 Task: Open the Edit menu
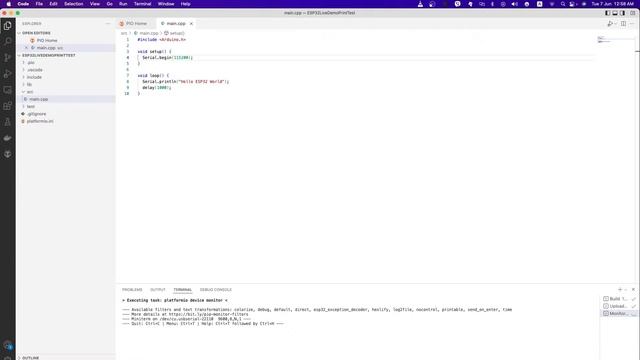point(53,4)
